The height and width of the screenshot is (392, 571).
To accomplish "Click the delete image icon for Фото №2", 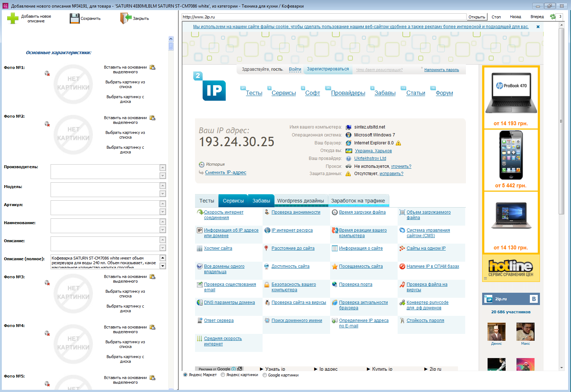I will coord(47,124).
